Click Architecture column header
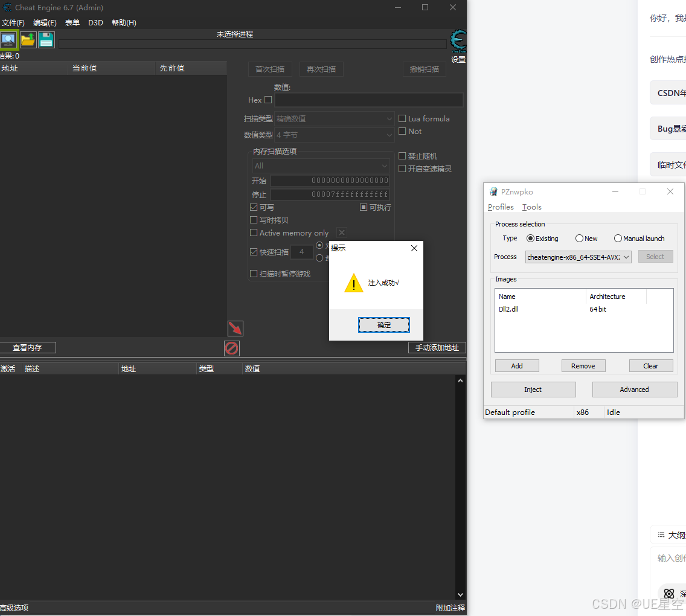The width and height of the screenshot is (686, 616). 615,297
